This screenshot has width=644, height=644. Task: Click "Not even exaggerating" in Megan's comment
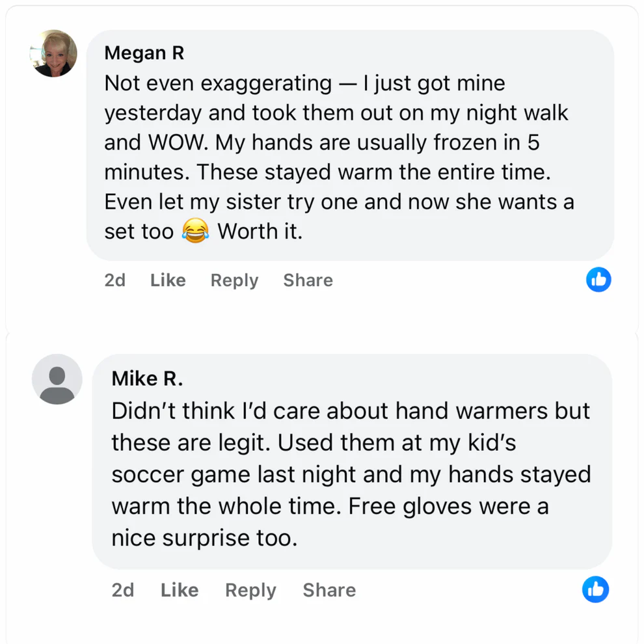218,83
